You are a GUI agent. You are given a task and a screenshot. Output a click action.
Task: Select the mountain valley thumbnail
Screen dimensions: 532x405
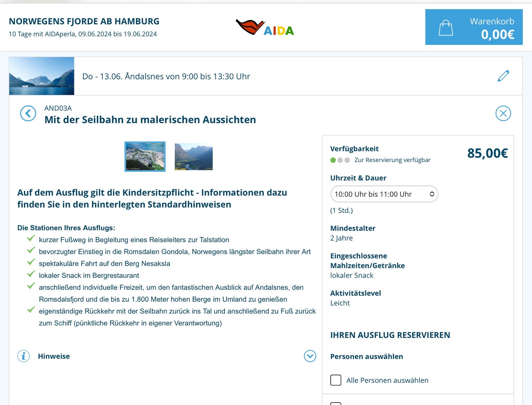tap(194, 157)
